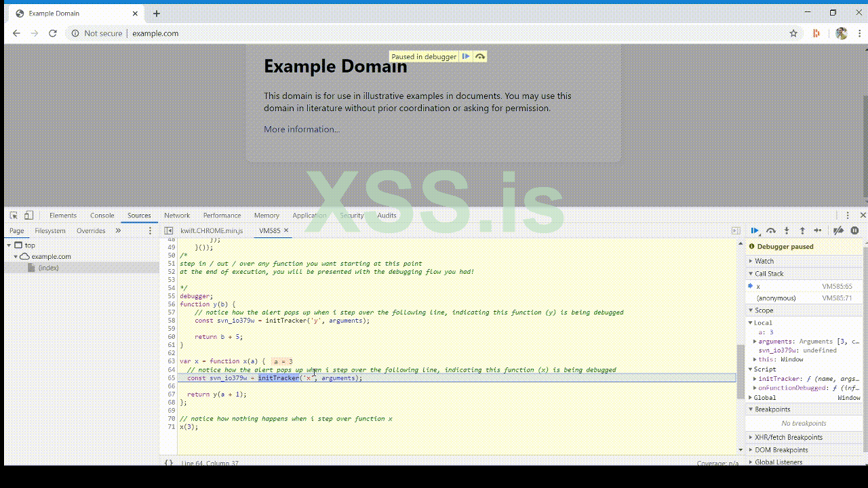Click line number 65 in the gutter

pyautogui.click(x=172, y=378)
